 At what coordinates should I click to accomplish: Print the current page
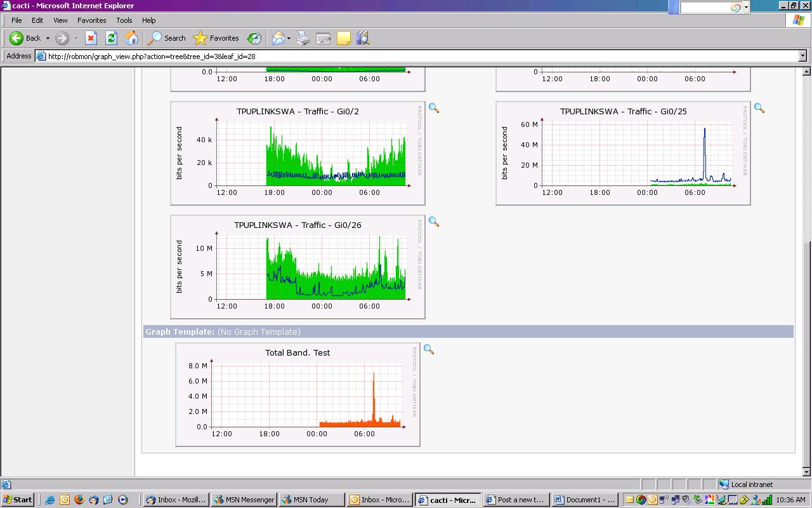(x=303, y=38)
